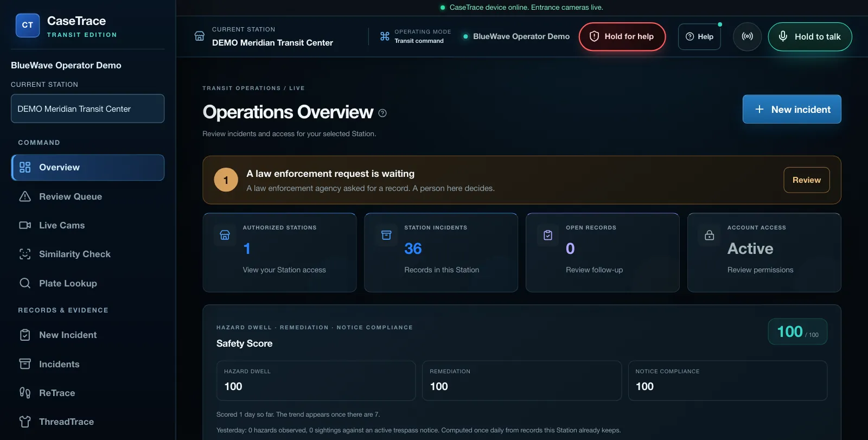Click Review on the law enforcement request
Screen dimensions: 868x440
tap(807, 180)
